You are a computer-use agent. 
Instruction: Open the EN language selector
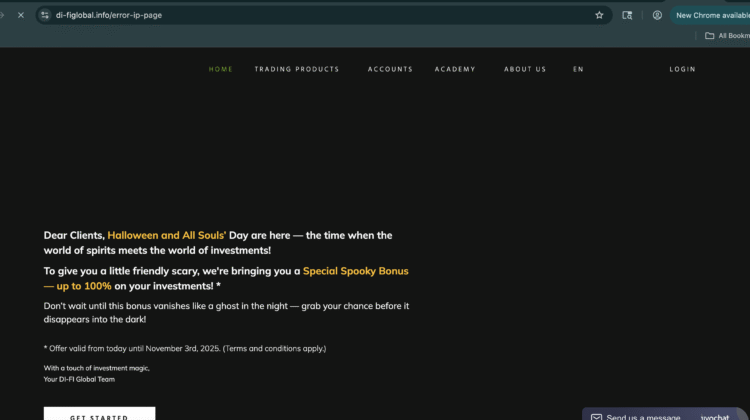pos(578,69)
